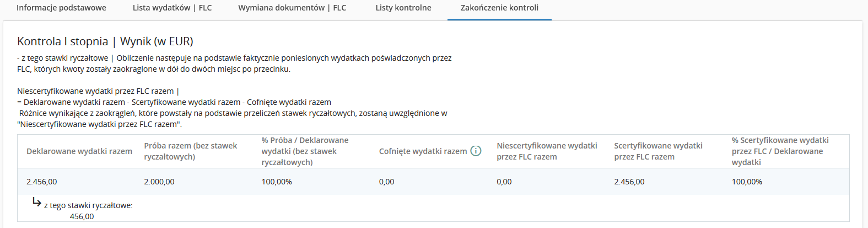
Task: Click the Deklarowane wydatki razem column header
Action: (x=79, y=151)
